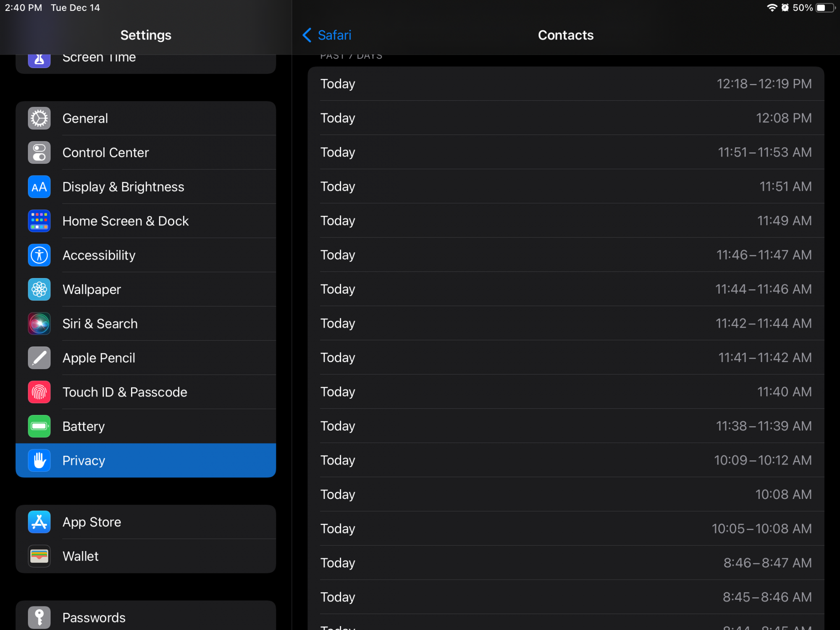Go back using the blue chevron
The width and height of the screenshot is (840, 630).
click(x=307, y=35)
